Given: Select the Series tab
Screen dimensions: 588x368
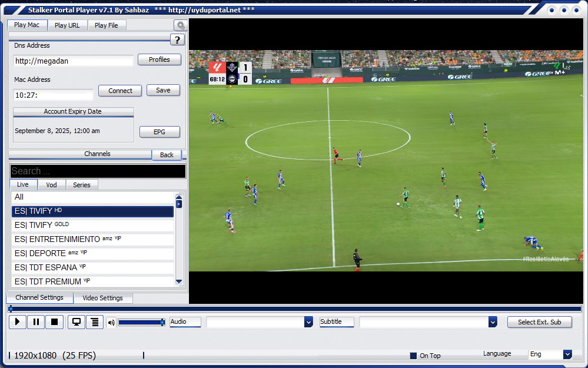Looking at the screenshot, I should (82, 184).
